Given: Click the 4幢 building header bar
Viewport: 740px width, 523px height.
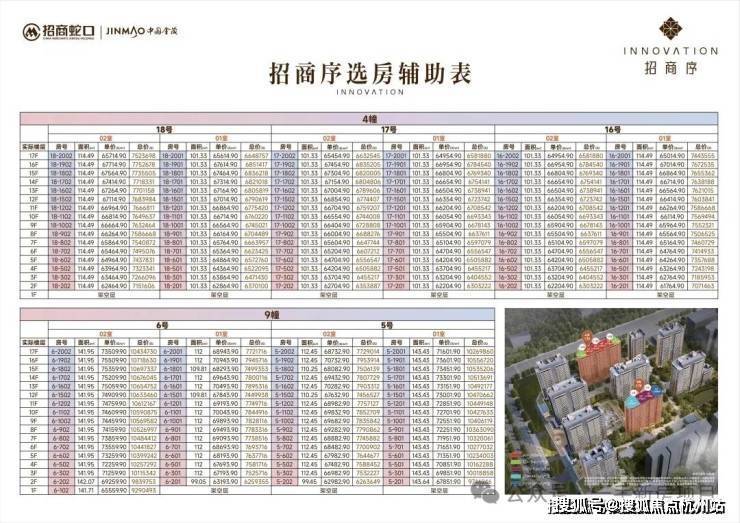Looking at the screenshot, I should pyautogui.click(x=369, y=119).
